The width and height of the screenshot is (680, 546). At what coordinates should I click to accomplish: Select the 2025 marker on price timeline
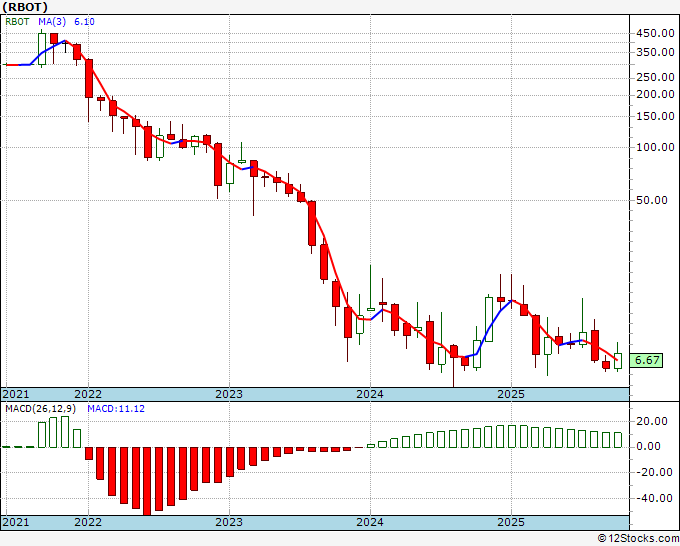tap(511, 394)
